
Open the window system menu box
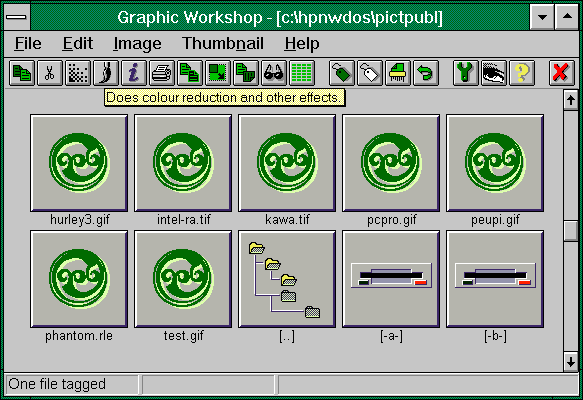[x=17, y=17]
